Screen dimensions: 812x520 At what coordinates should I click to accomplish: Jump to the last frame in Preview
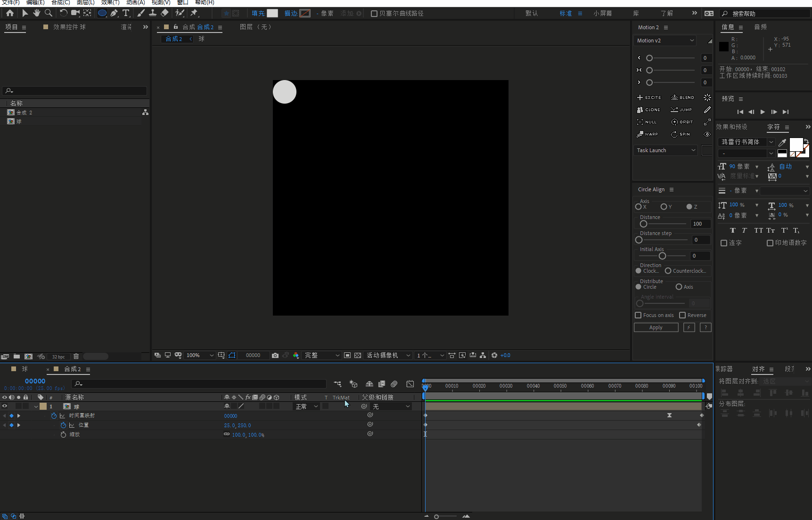point(785,112)
